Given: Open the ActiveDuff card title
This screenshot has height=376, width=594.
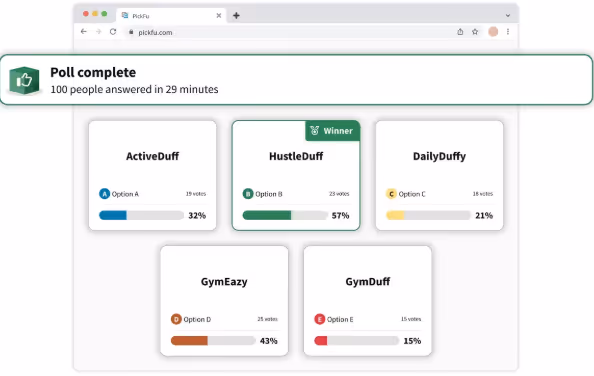Looking at the screenshot, I should 152,156.
